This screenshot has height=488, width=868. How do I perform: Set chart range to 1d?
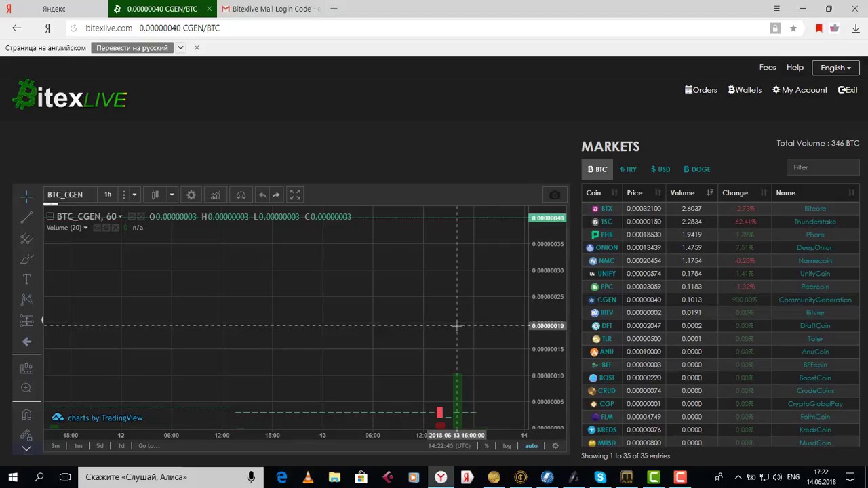[121, 445]
